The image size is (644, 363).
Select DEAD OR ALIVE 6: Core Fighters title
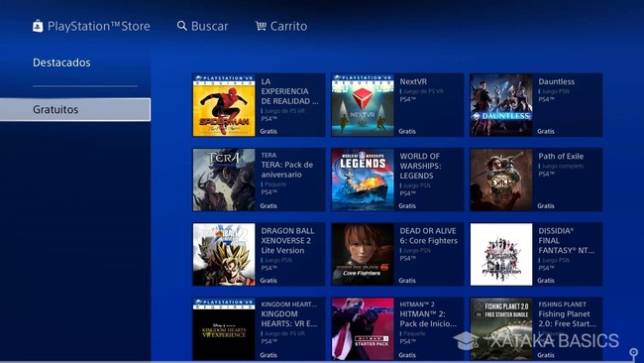[428, 236]
